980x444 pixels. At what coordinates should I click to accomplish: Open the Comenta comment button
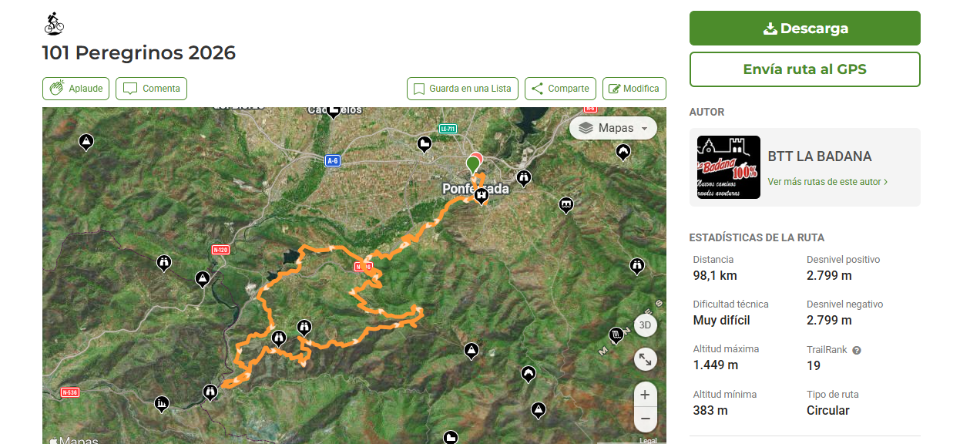[x=151, y=89]
